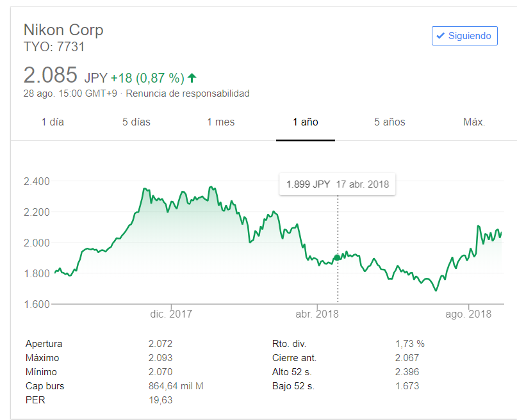Click the checkmark icon in Siguiendo
This screenshot has width=517, height=420.
(440, 36)
